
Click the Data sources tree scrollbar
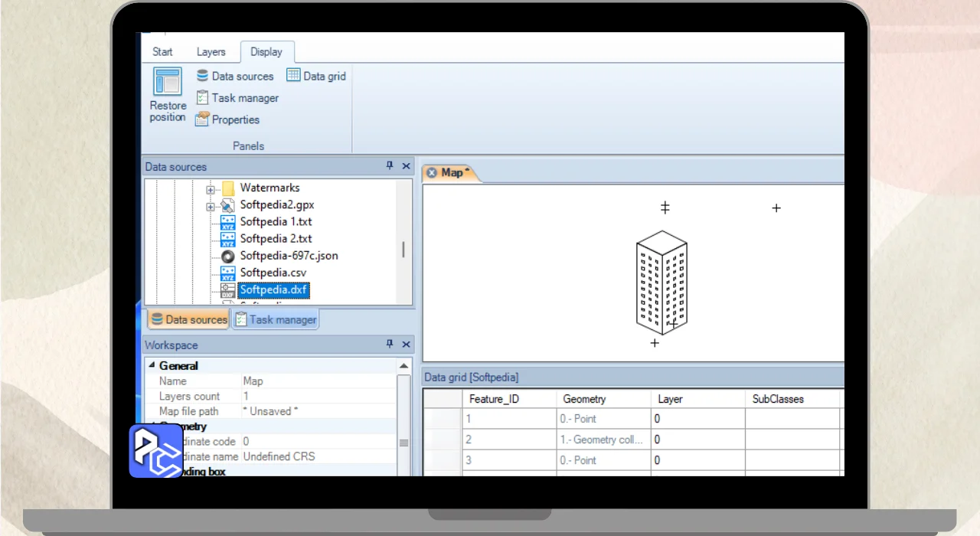[x=403, y=250]
